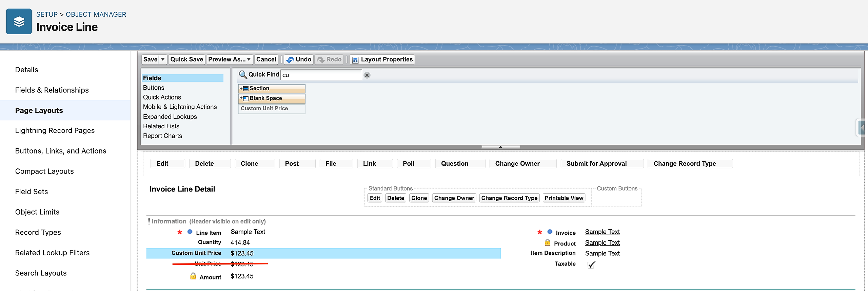Screen dimensions: 868x291
Task: Select the Custom Unit Price palette field
Action: tap(272, 109)
